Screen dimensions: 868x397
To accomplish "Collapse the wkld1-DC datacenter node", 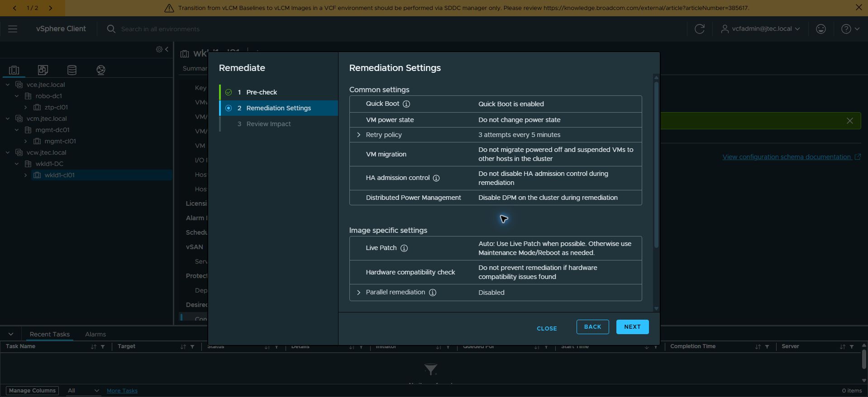I will coord(17,164).
